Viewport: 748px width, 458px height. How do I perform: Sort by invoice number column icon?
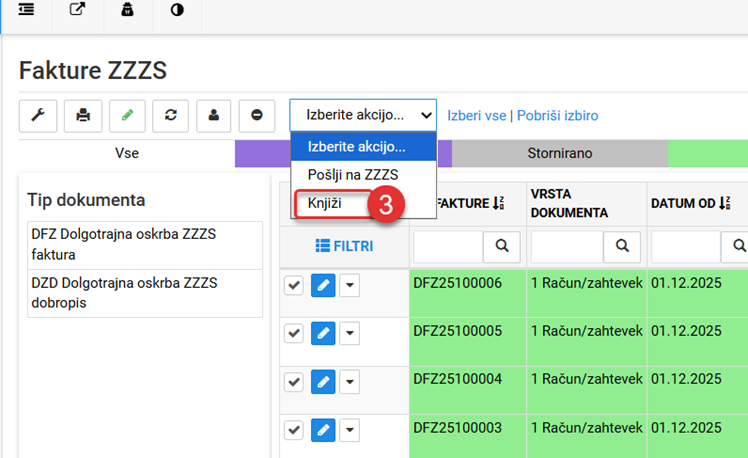click(498, 203)
